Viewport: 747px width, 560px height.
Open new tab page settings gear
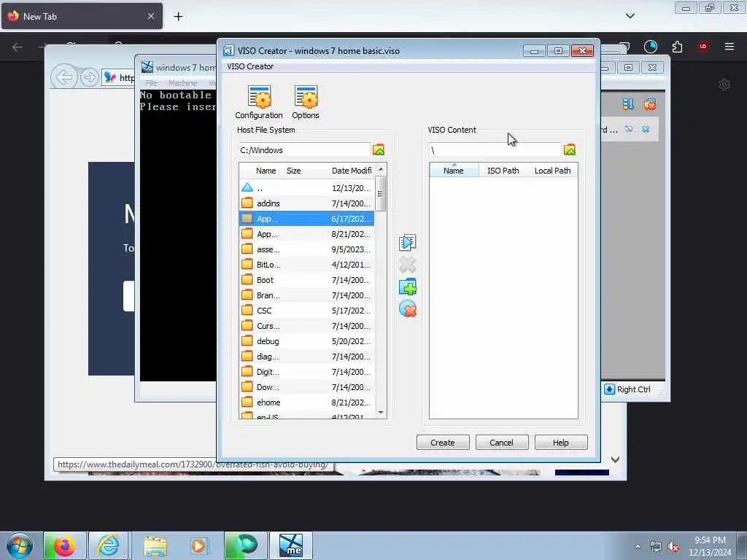[724, 85]
